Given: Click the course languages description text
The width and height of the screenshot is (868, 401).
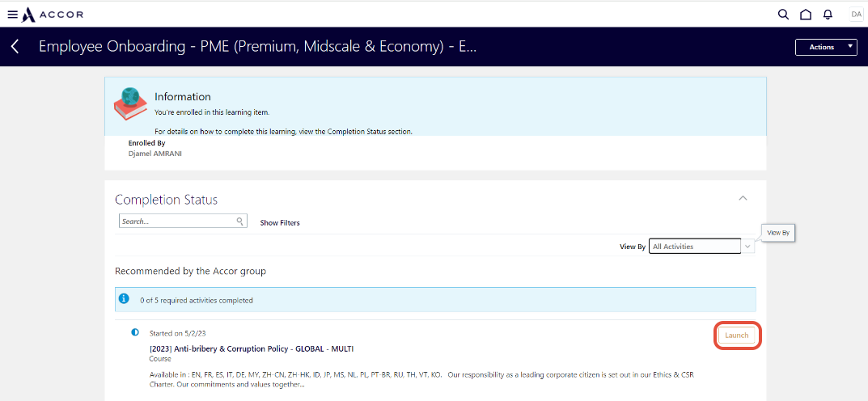Looking at the screenshot, I should [421, 379].
